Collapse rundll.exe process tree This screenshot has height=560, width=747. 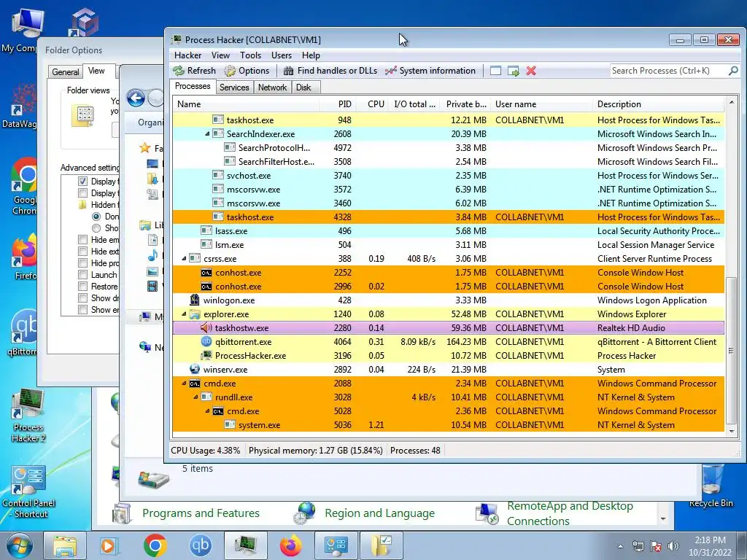196,397
